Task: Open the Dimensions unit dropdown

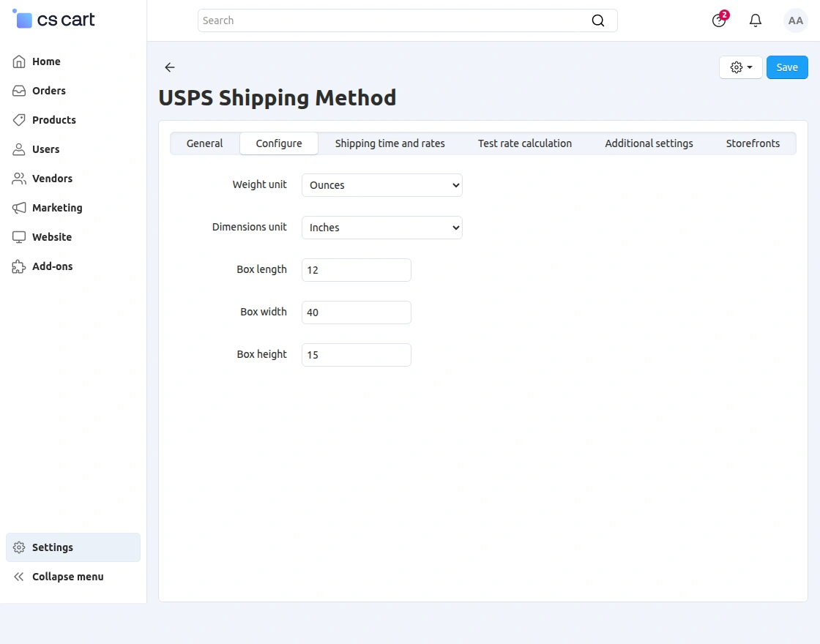Action: point(381,228)
